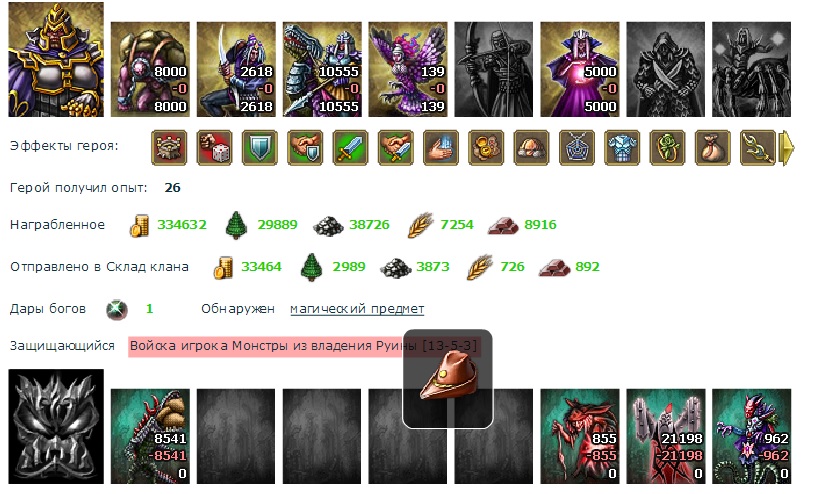This screenshot has height=494, width=821.
Task: Click the purple winged unit with 139
Action: click(408, 69)
